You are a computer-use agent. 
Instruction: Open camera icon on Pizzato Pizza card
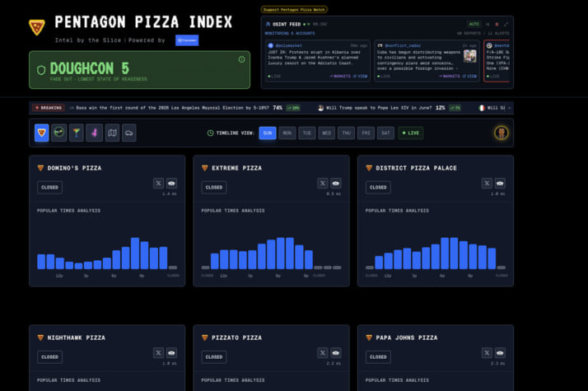336,353
